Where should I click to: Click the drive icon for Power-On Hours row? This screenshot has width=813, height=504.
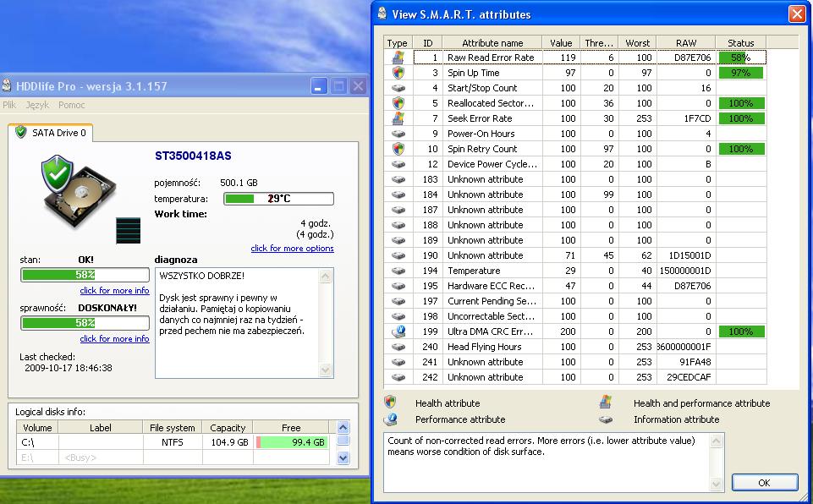(x=398, y=134)
